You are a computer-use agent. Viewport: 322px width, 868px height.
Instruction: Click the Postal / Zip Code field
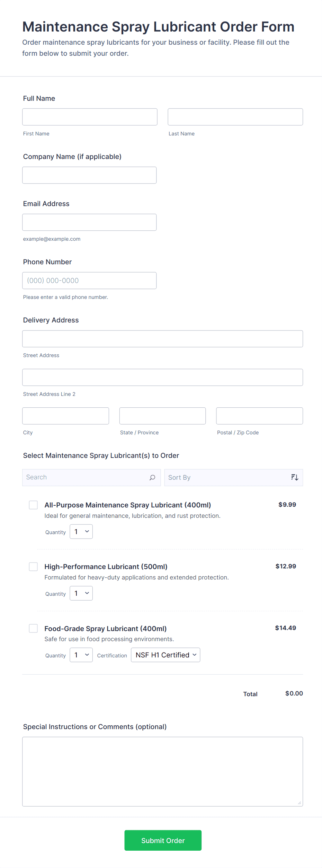(259, 416)
